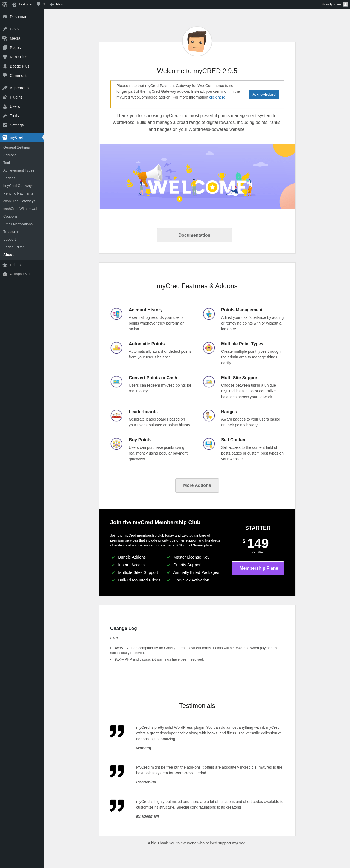Go to myCred Add-ons submenu

click(10, 155)
